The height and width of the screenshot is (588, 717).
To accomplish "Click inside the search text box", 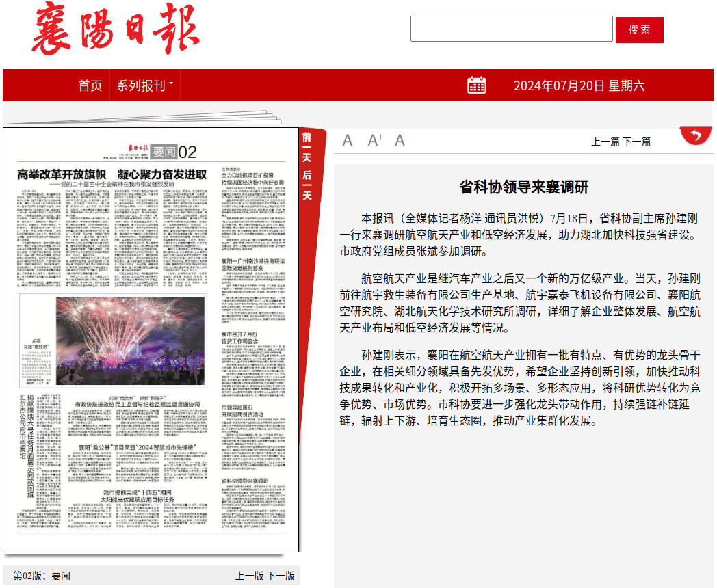I will point(511,29).
